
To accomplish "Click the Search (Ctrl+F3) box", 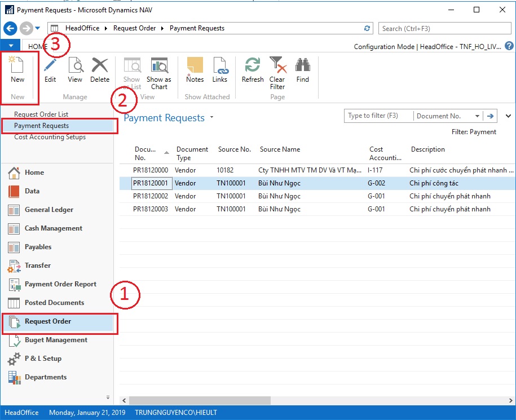I will [444, 29].
